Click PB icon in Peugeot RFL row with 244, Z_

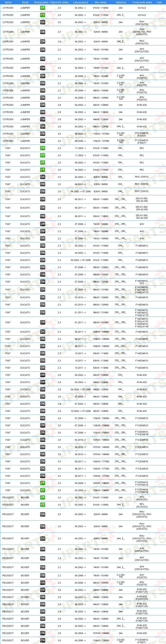pyautogui.click(x=43, y=505)
